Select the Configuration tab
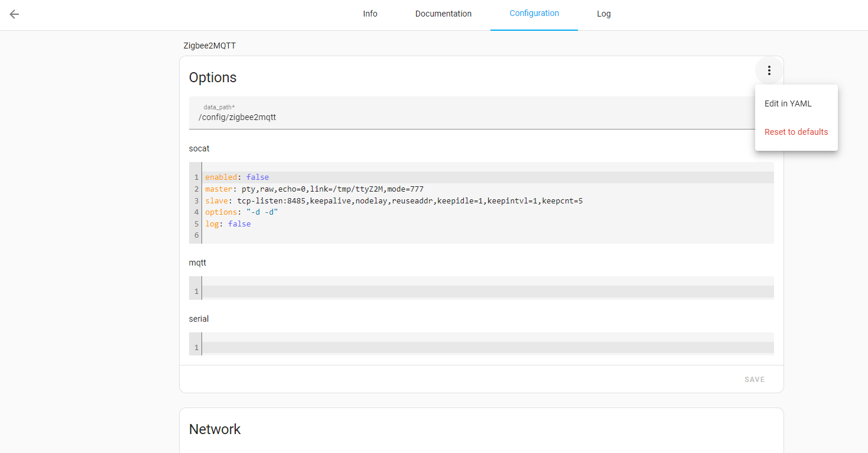The height and width of the screenshot is (453, 868). coord(534,14)
